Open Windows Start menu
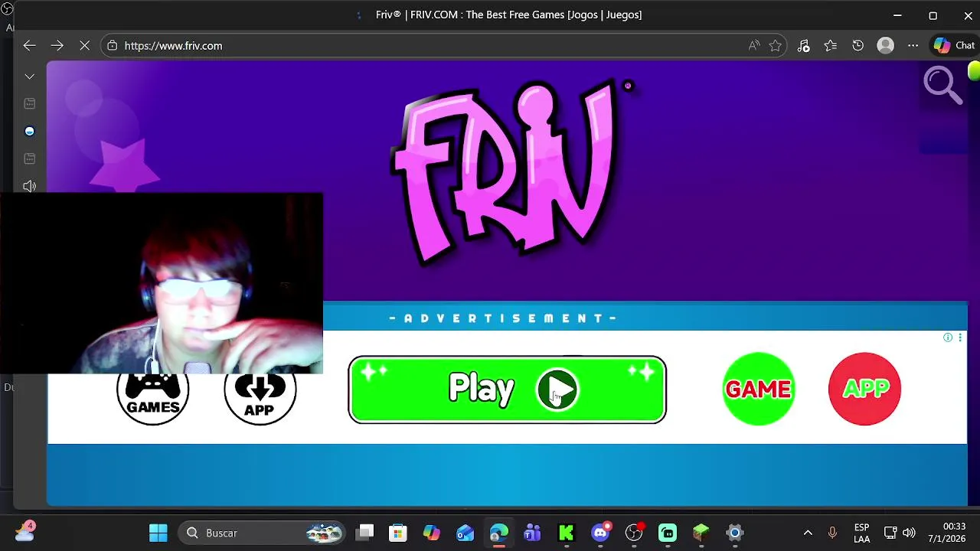The image size is (980, 551). [158, 533]
